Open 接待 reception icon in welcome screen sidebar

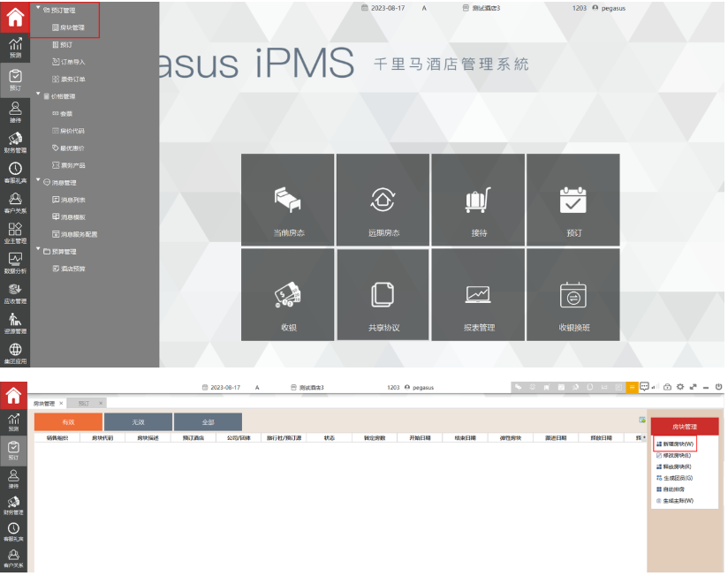pyautogui.click(x=15, y=112)
